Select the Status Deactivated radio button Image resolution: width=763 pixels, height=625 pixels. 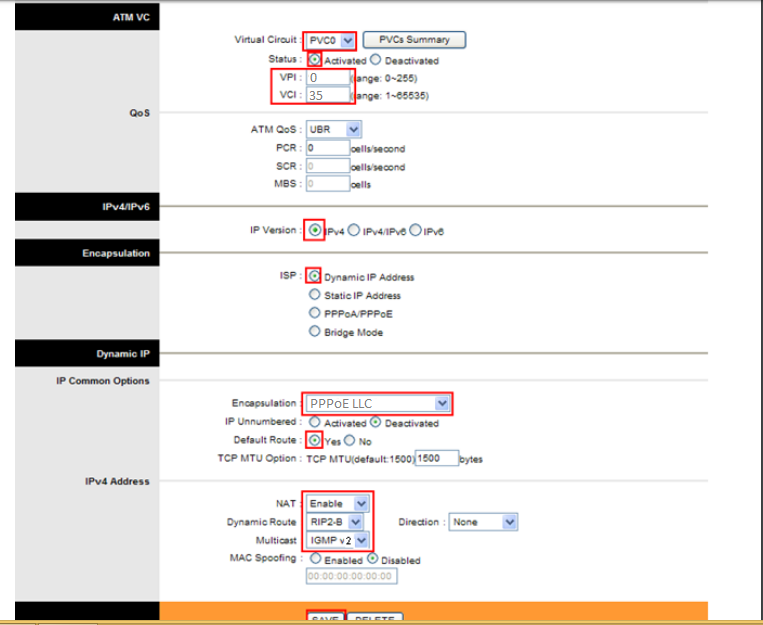pyautogui.click(x=375, y=59)
